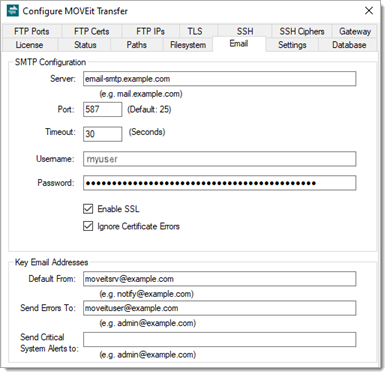Screen dimensions: 389x376
Task: Click the MOVEit Transfer title bar icon
Action: coord(13,11)
